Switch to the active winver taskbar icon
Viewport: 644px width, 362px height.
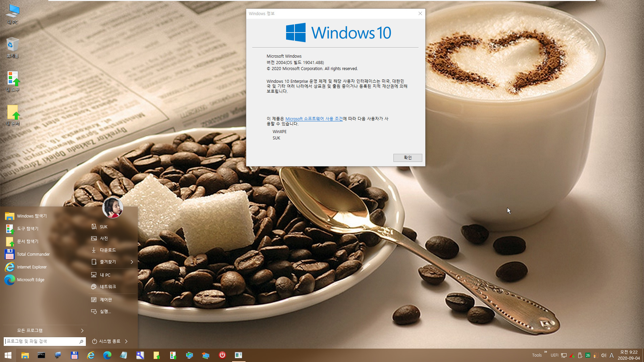(238, 355)
